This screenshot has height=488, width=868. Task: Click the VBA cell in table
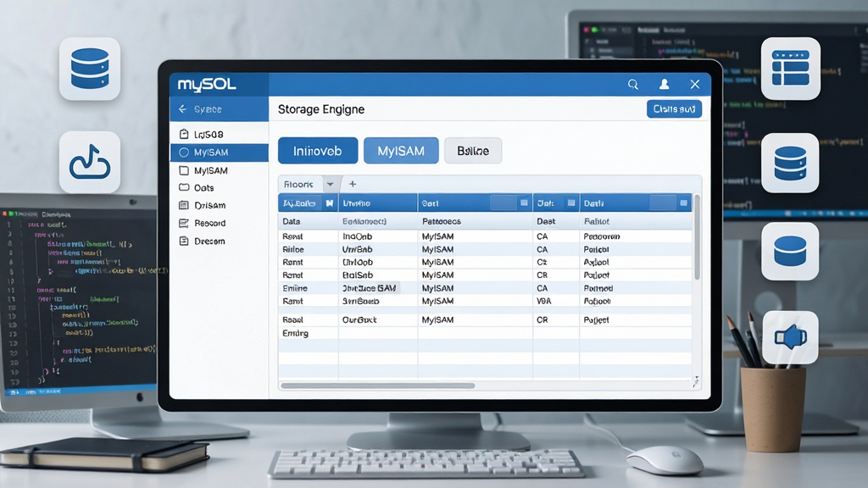pyautogui.click(x=556, y=301)
